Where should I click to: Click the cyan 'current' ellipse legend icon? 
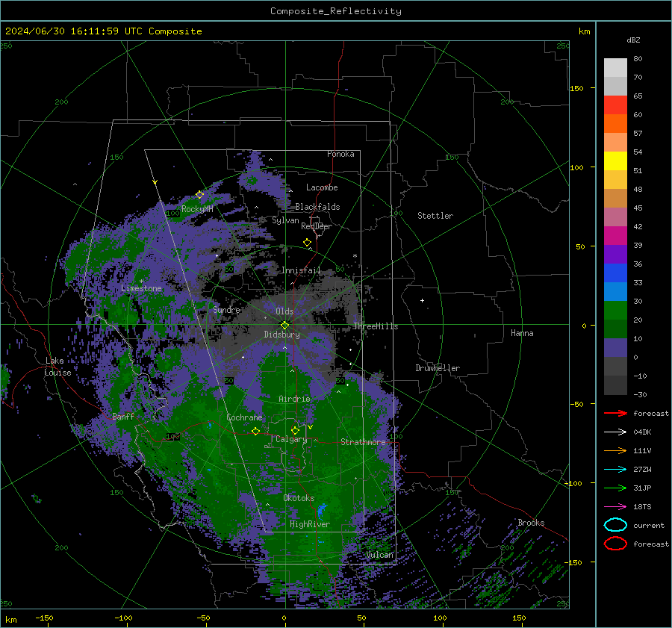coord(615,525)
